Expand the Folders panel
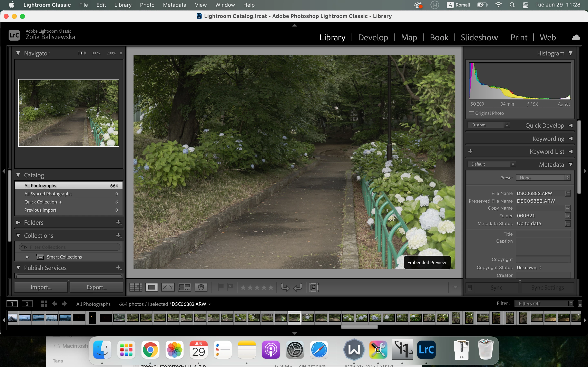 click(x=18, y=222)
